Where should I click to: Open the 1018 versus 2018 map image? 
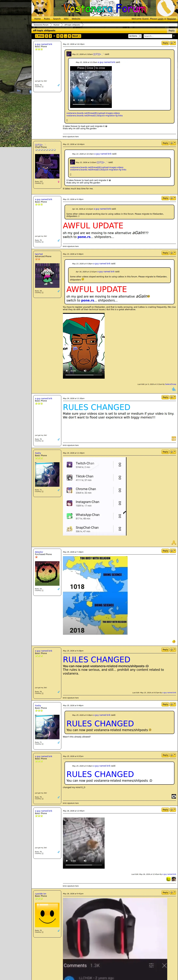tap(95, 595)
